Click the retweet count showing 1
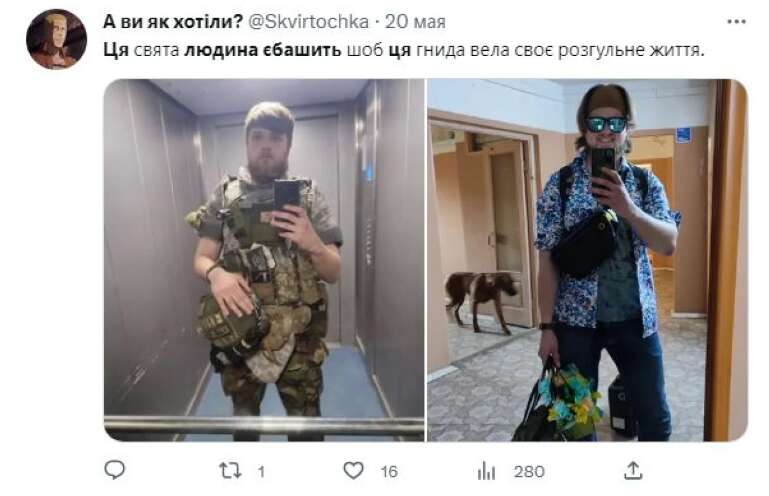 pyautogui.click(x=261, y=472)
